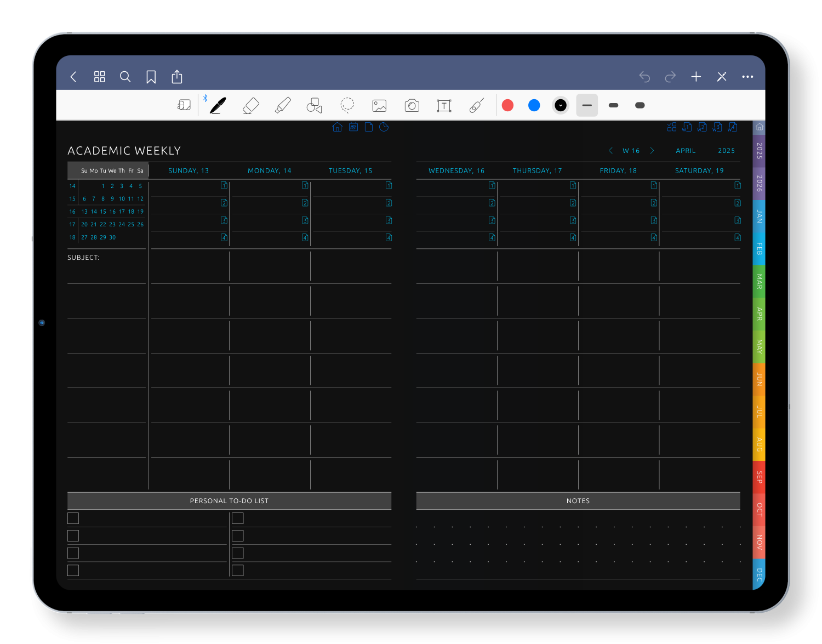Select the Shapes tool
822x644 pixels.
pyautogui.click(x=314, y=105)
